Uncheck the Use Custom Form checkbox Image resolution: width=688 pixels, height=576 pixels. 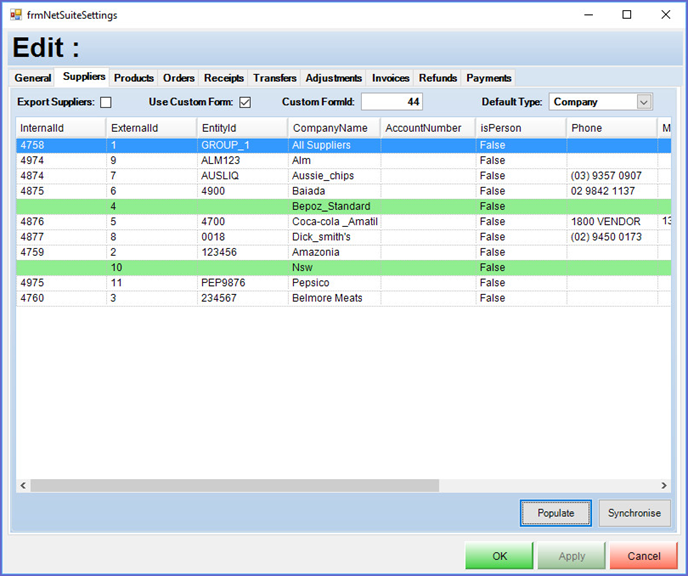click(x=245, y=102)
